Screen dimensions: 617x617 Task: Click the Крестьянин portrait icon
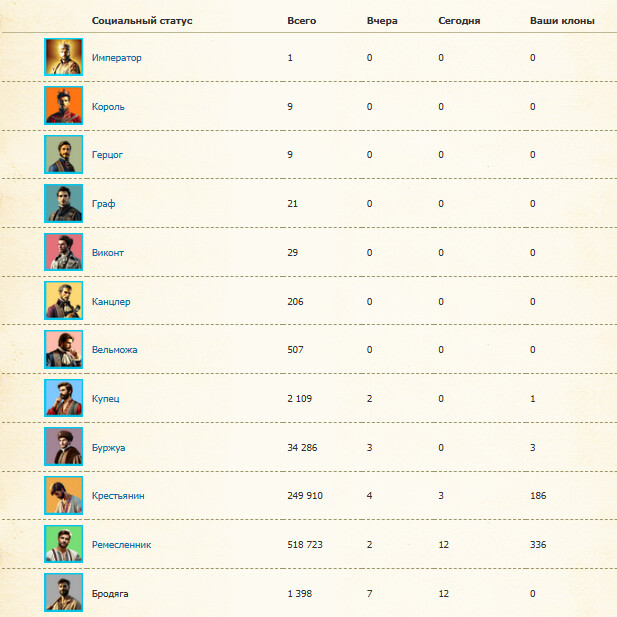63,495
